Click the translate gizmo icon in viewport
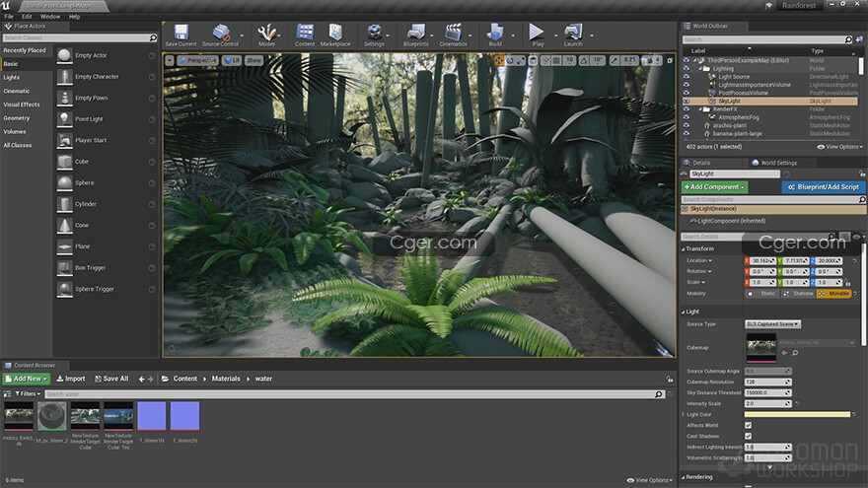868x488 pixels. [499, 60]
